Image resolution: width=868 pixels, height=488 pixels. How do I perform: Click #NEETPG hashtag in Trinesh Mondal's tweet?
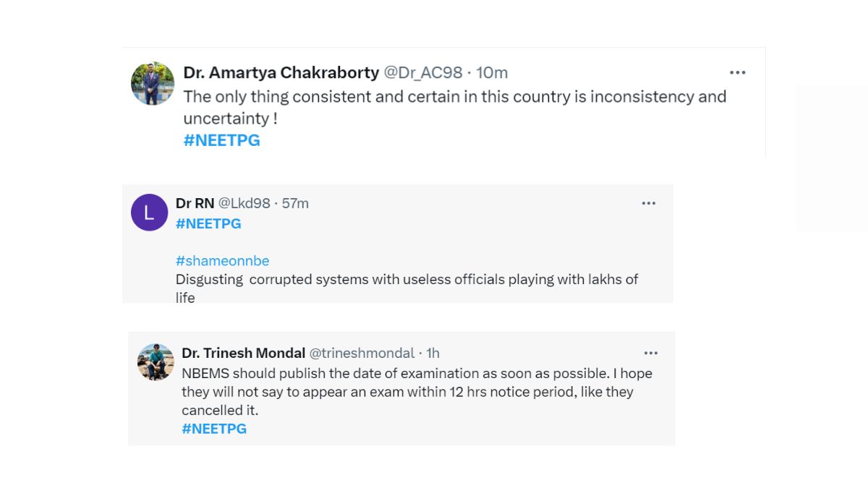click(214, 429)
